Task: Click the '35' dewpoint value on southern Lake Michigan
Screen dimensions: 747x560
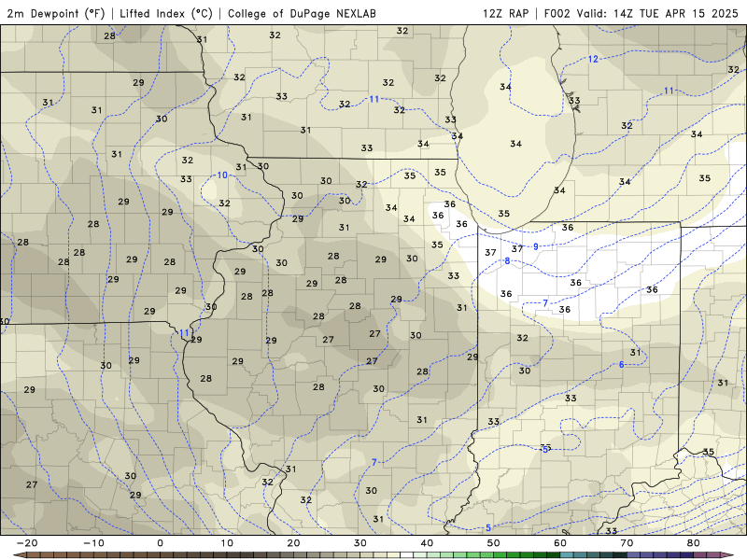Action: [503, 214]
